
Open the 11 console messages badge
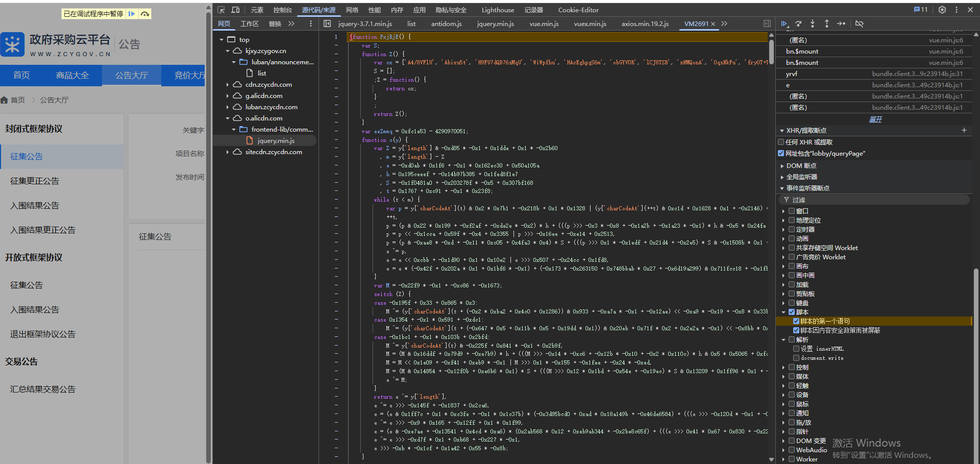pos(921,10)
